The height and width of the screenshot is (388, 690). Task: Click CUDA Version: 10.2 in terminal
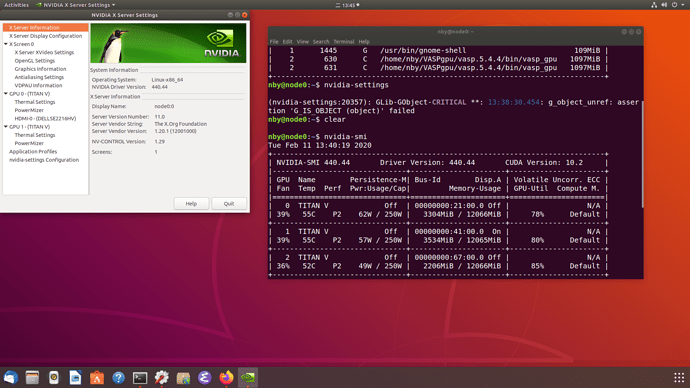pos(544,163)
